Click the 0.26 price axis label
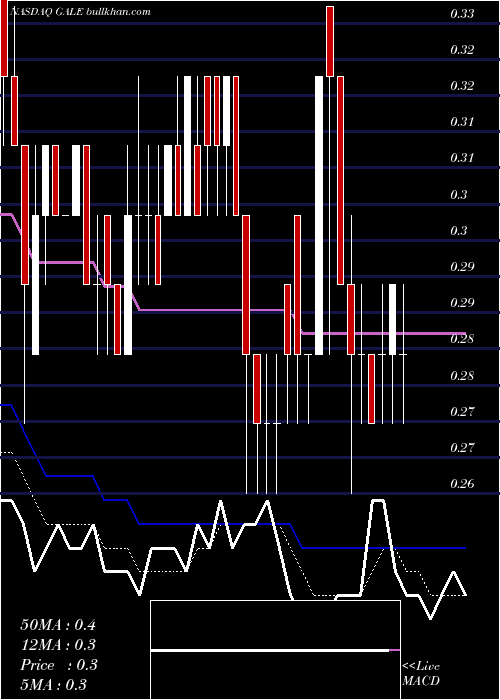 (x=462, y=483)
